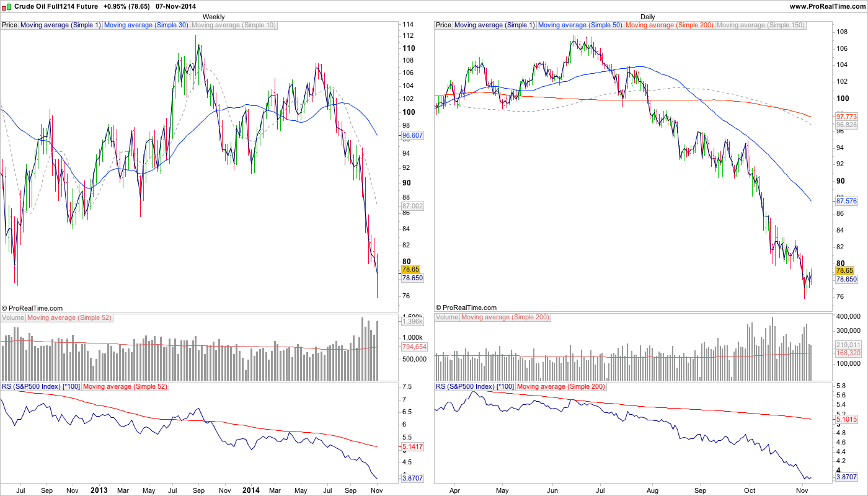Open Moving average (Simple 1) on Weekly chart

point(61,25)
